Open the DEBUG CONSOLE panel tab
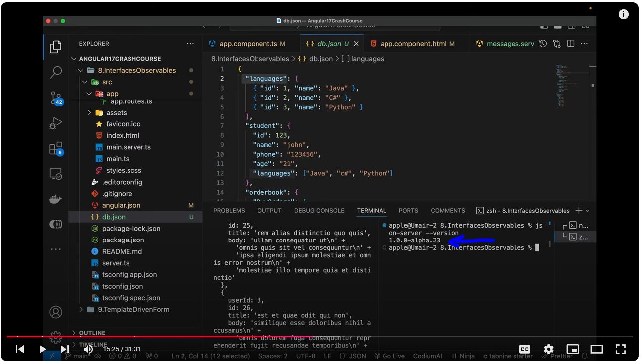644x361 pixels. click(319, 211)
